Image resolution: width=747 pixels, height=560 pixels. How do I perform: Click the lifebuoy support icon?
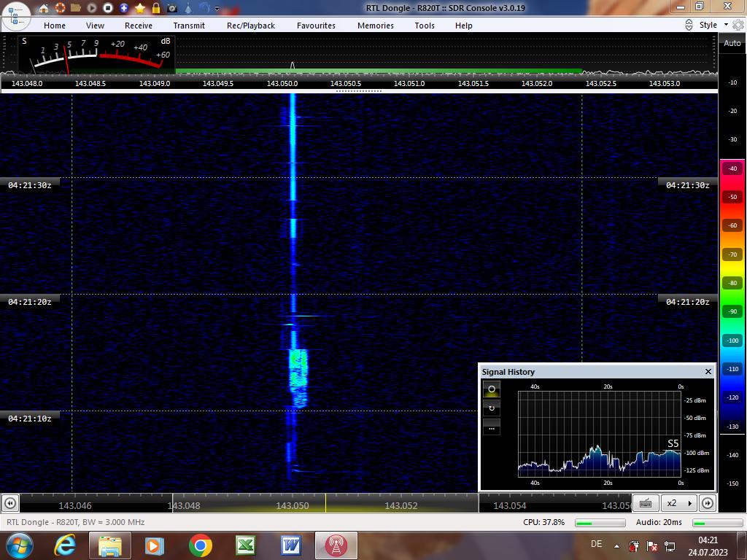pyautogui.click(x=60, y=8)
